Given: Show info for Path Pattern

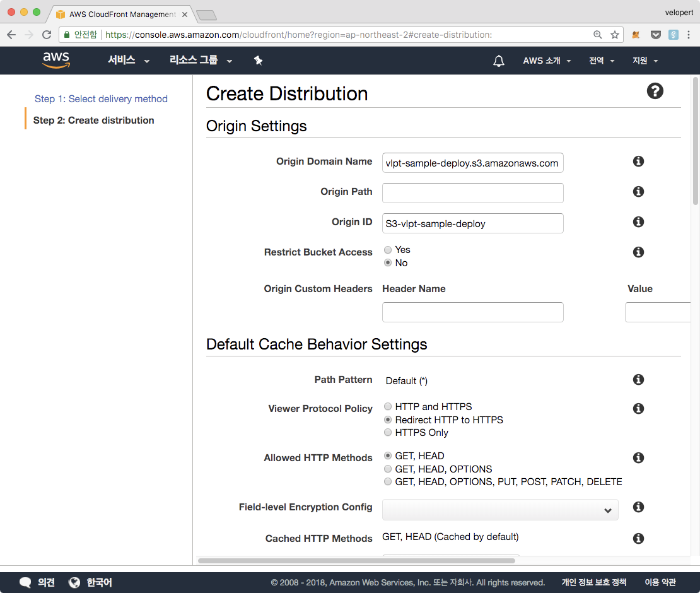Looking at the screenshot, I should 638,380.
